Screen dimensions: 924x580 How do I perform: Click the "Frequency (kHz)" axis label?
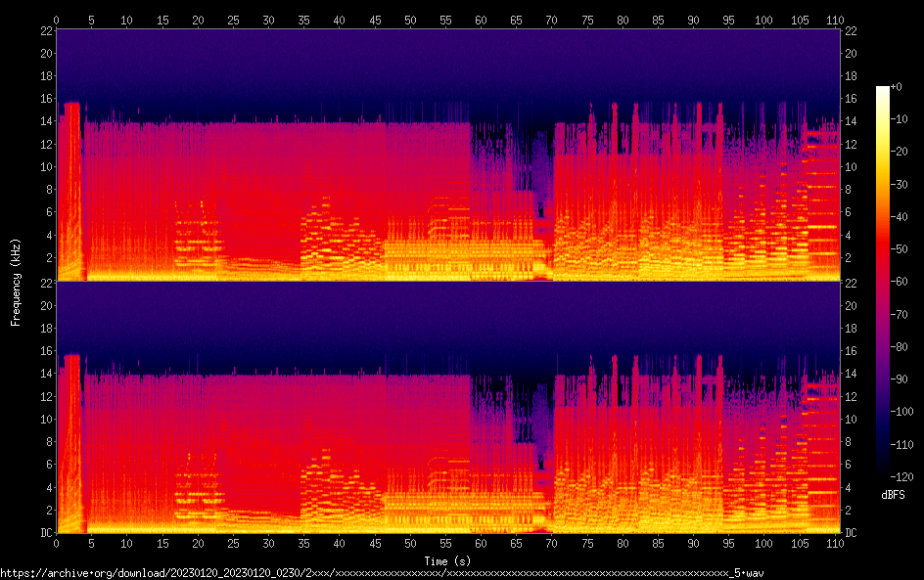(16, 282)
